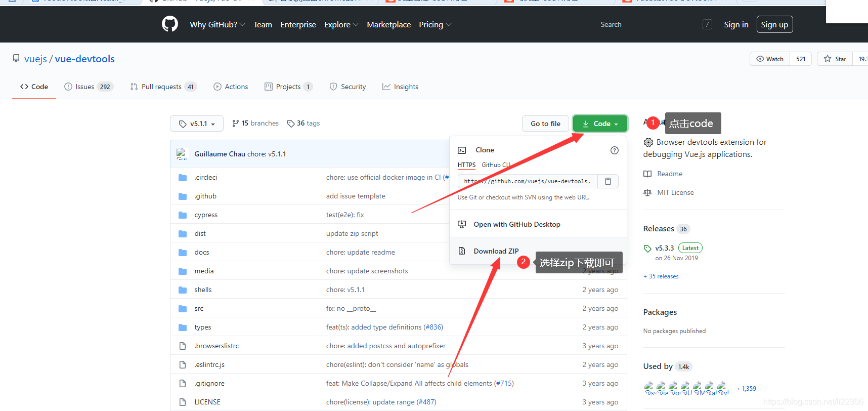The height and width of the screenshot is (411, 868).
Task: Toggle the green Code dropdown button
Action: pyautogui.click(x=600, y=124)
